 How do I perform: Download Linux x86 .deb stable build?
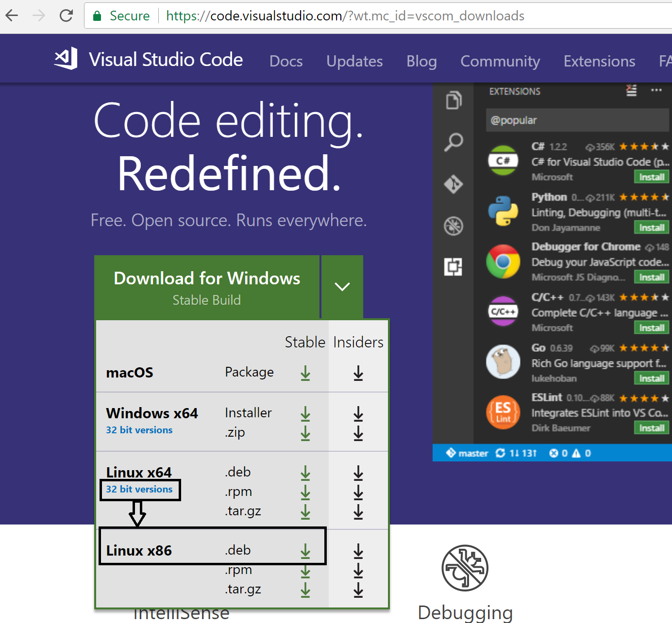click(x=305, y=551)
